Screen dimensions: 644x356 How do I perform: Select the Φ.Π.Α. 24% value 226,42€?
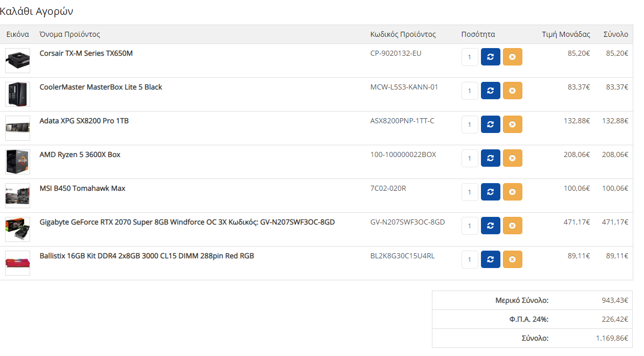point(615,319)
